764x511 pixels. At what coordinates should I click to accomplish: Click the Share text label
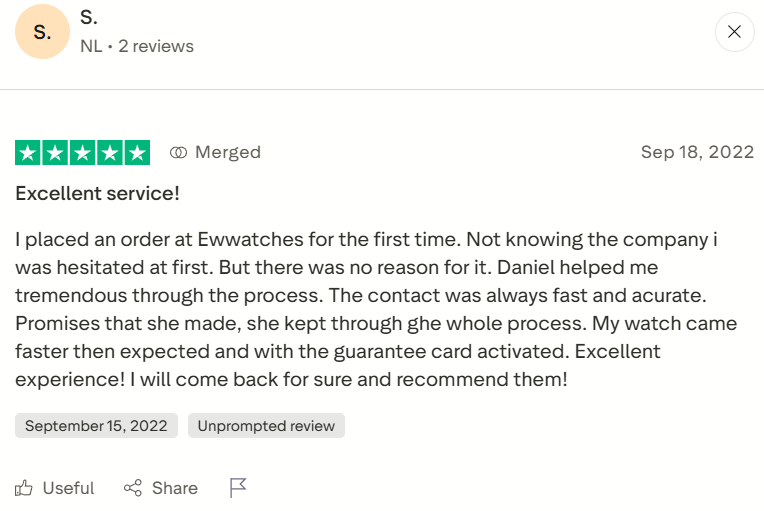click(x=175, y=488)
